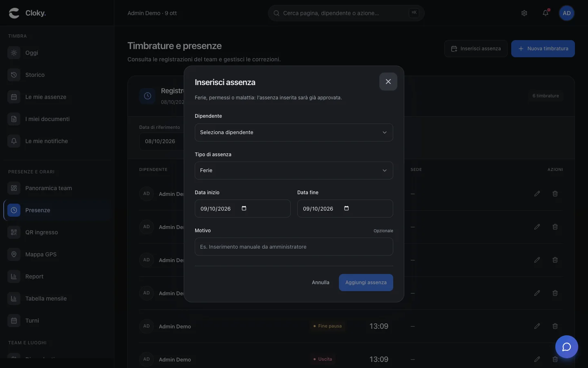588x368 pixels.
Task: Open the chat support bubble icon
Action: coord(567,347)
